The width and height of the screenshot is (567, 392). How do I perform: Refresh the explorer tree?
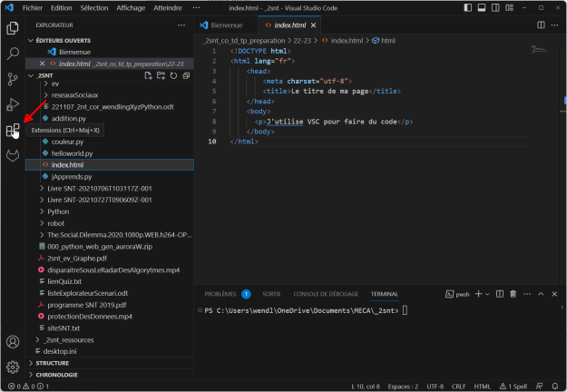173,75
